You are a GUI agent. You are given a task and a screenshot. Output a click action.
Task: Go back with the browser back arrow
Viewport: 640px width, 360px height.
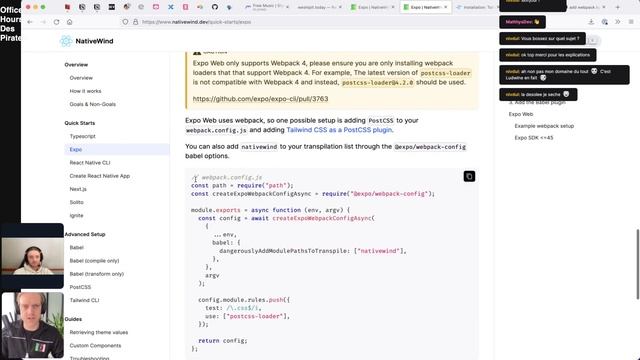(x=30, y=22)
